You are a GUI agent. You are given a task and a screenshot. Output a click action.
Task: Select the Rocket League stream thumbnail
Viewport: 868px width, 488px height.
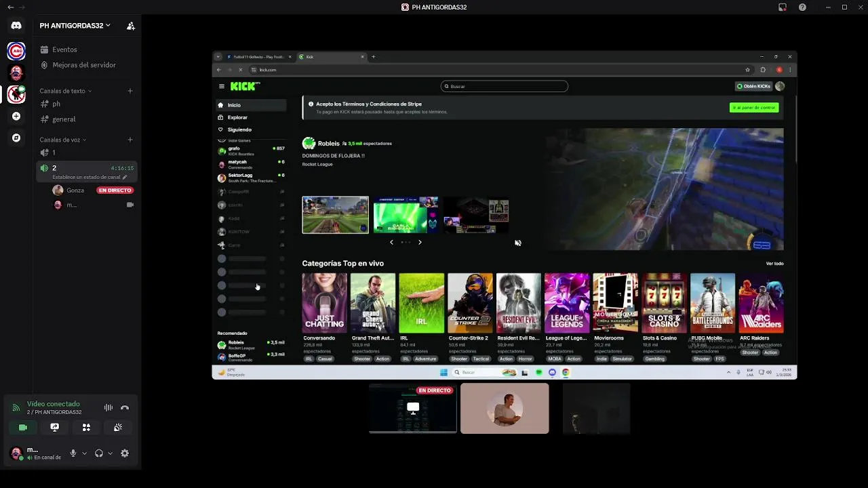336,215
